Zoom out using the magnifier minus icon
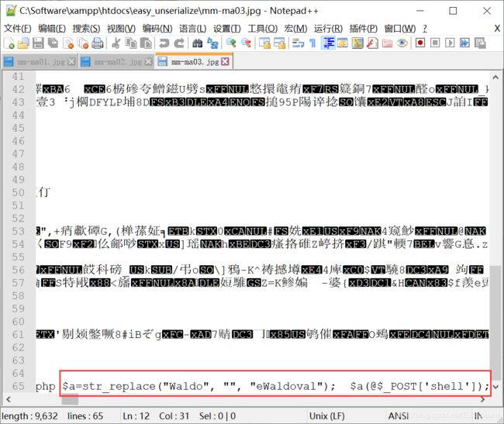The image size is (504, 424). [x=246, y=43]
